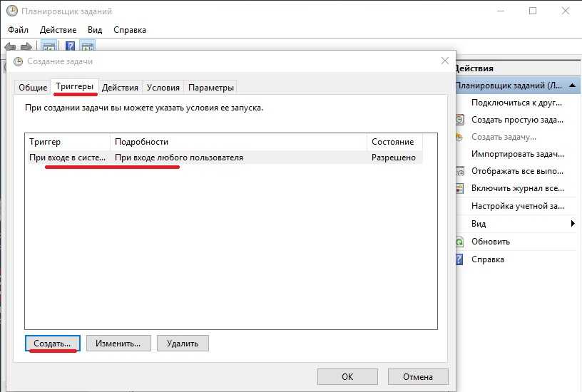Open the 'Файл' menu
This screenshot has width=582, height=392.
18,30
